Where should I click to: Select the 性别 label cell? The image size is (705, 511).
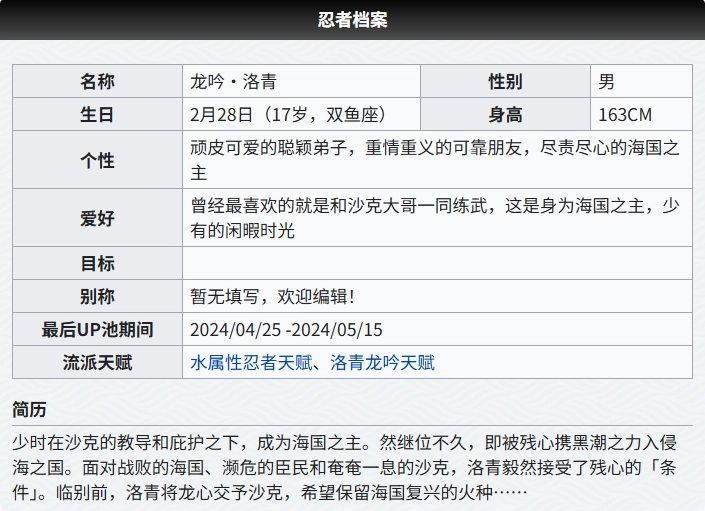pyautogui.click(x=505, y=82)
